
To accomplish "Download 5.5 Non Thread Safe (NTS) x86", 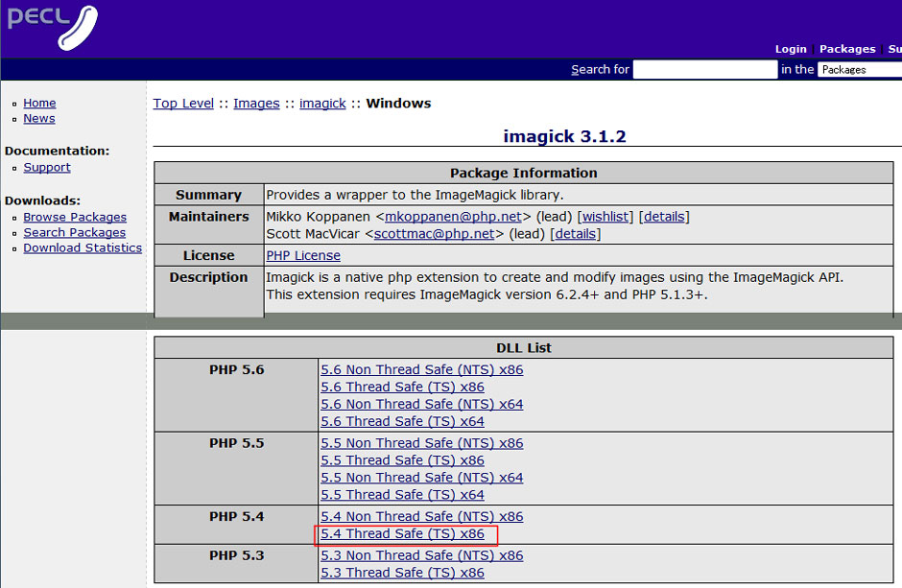I will pyautogui.click(x=422, y=443).
